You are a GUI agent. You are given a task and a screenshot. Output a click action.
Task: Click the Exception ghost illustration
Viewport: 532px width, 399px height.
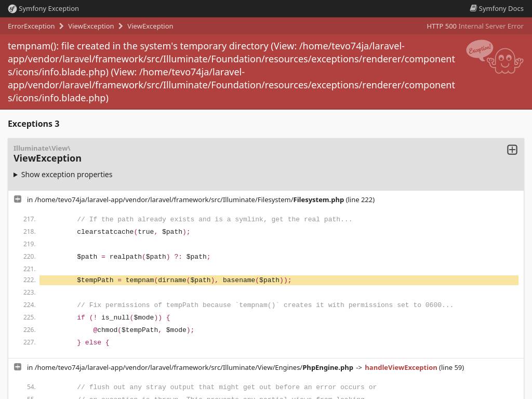[x=495, y=57]
